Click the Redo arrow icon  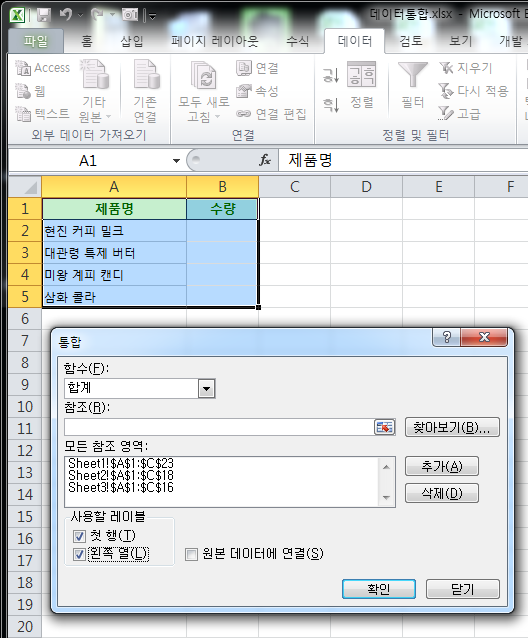point(97,15)
